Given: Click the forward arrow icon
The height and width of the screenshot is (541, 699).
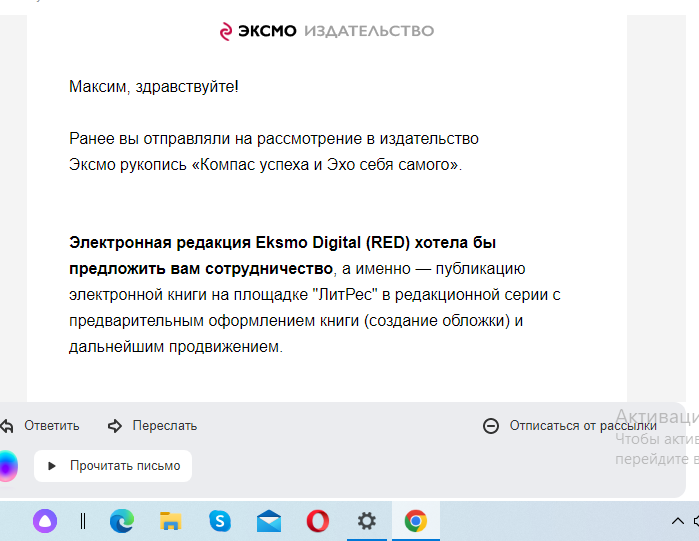Looking at the screenshot, I should tap(115, 426).
